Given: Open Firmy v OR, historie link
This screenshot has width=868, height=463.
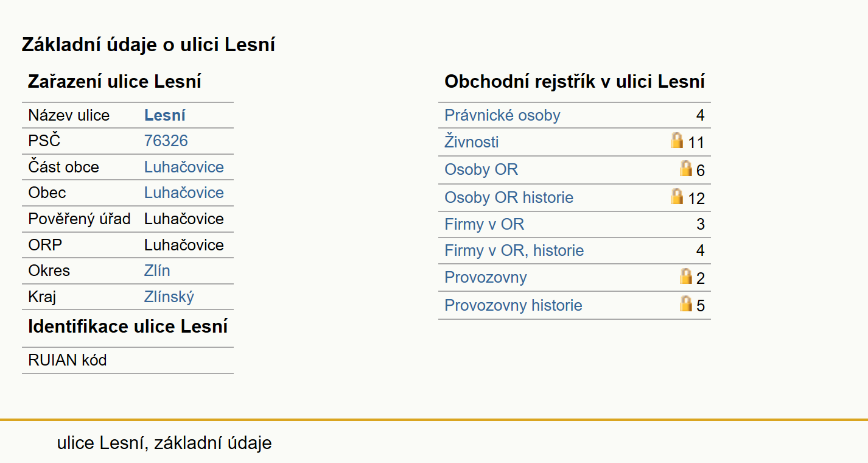Looking at the screenshot, I should point(514,250).
